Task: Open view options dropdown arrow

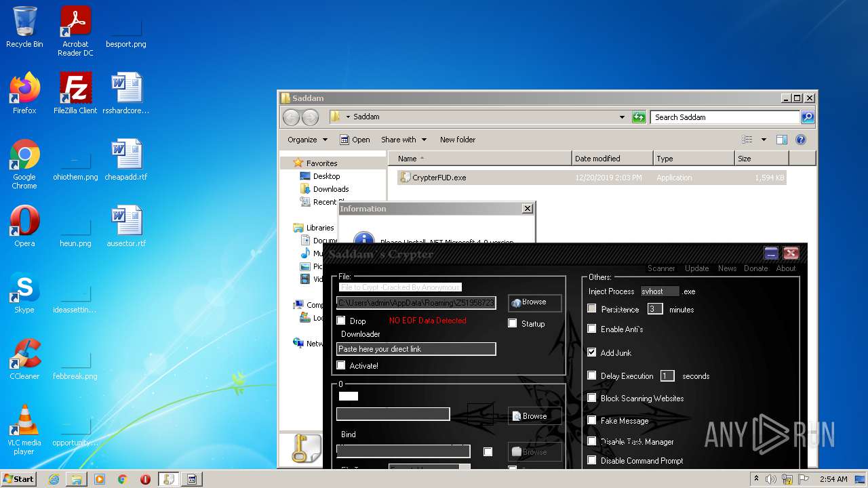Action: [x=764, y=140]
